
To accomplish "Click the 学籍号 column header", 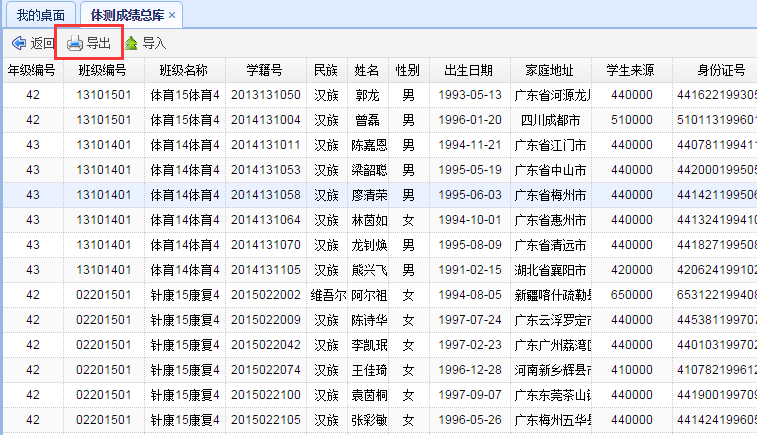I will click(x=265, y=70).
